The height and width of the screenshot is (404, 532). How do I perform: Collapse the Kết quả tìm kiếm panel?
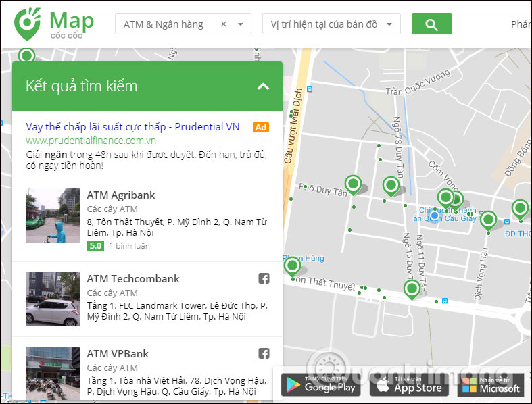click(x=264, y=86)
